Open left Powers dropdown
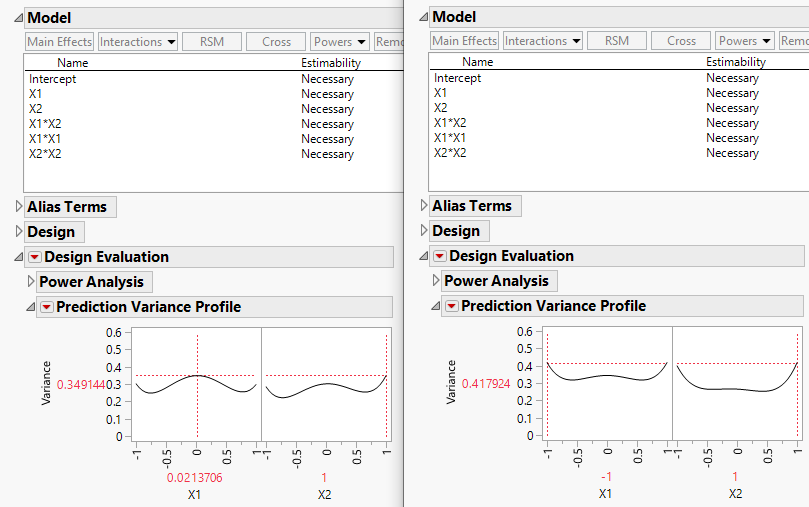Screen dimensions: 809x507 [x=340, y=42]
